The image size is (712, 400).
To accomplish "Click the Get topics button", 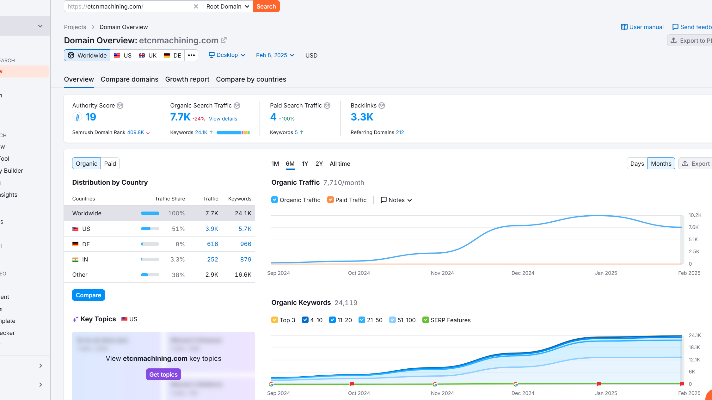I will click(x=163, y=375).
